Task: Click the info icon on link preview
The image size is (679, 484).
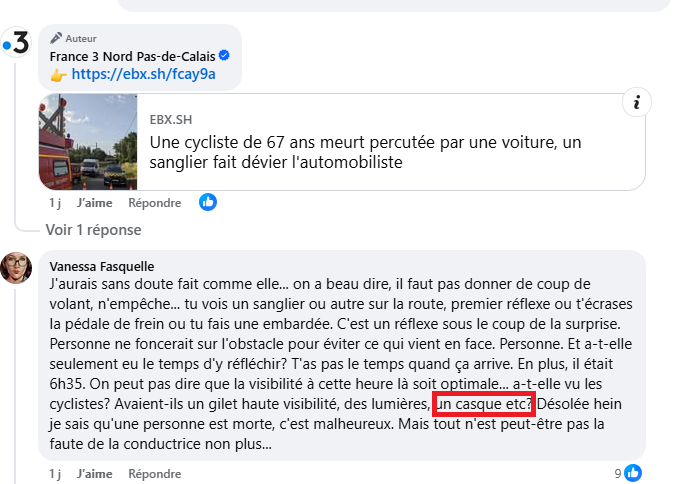Action: click(x=637, y=102)
